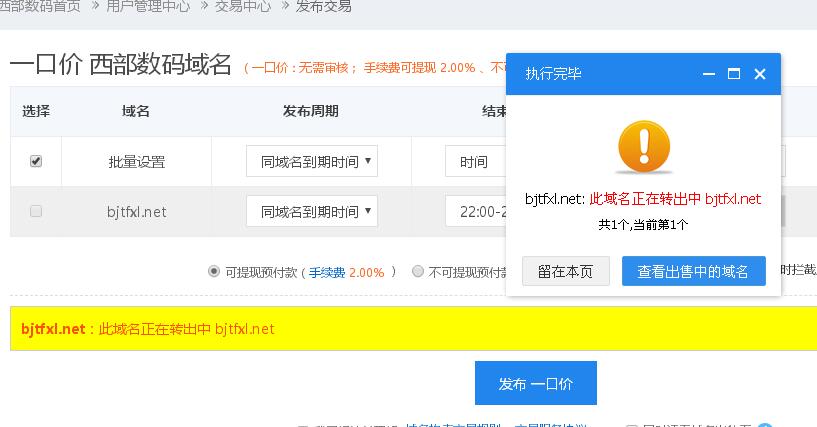The width and height of the screenshot is (817, 427).
Task: Toggle the bjtfxl.net row checkbox
Action: point(36,211)
